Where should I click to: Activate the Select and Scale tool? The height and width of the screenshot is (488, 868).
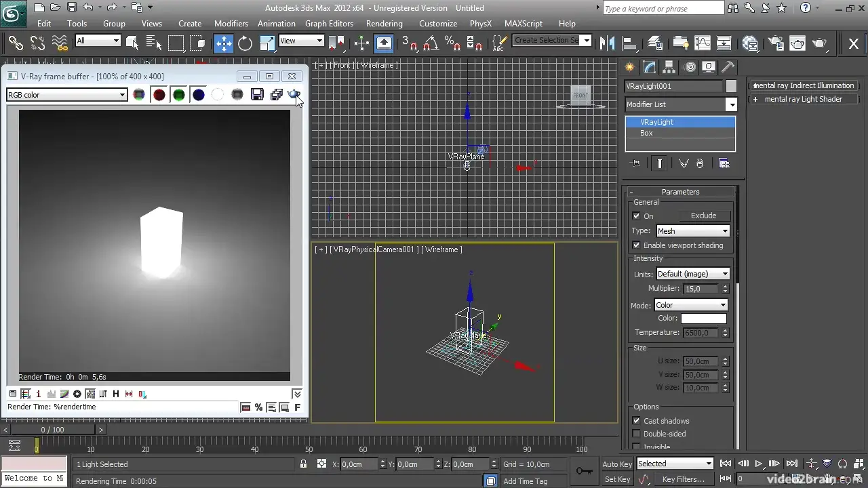(x=267, y=43)
